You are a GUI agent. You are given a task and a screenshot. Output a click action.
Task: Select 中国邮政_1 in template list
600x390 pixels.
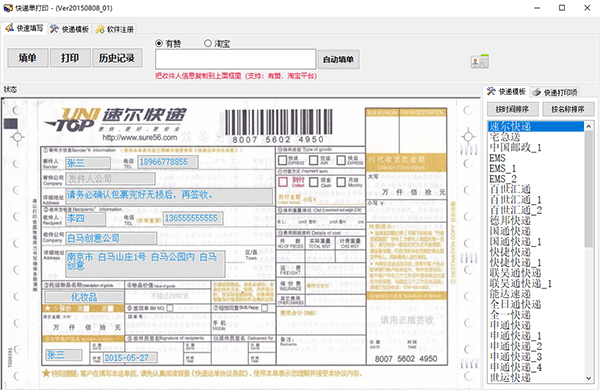click(x=536, y=147)
